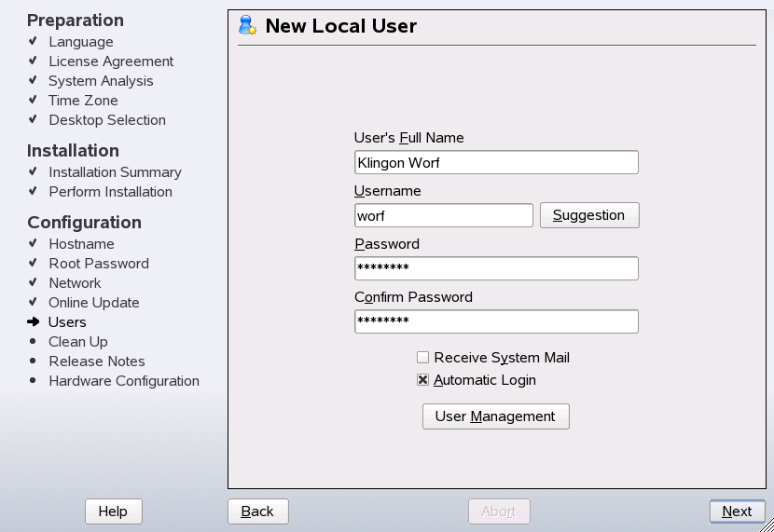Screen dimensions: 774x532
Task: Open User Management
Action: coord(495,416)
